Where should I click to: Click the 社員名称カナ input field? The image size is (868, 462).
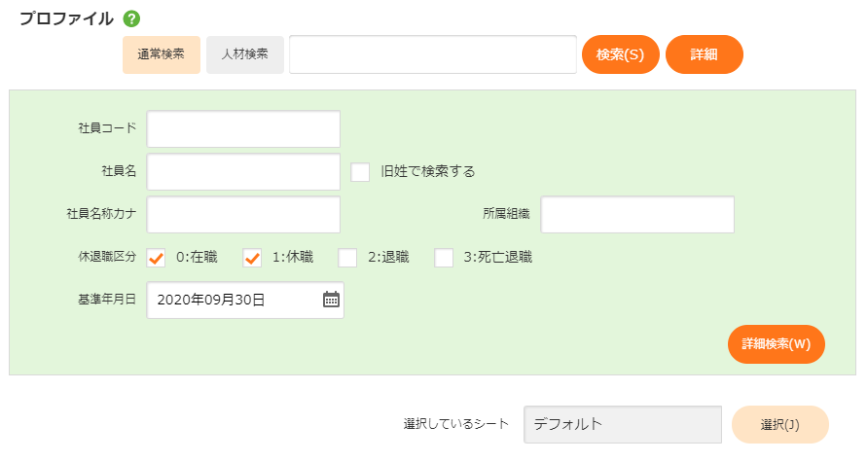[x=243, y=215]
